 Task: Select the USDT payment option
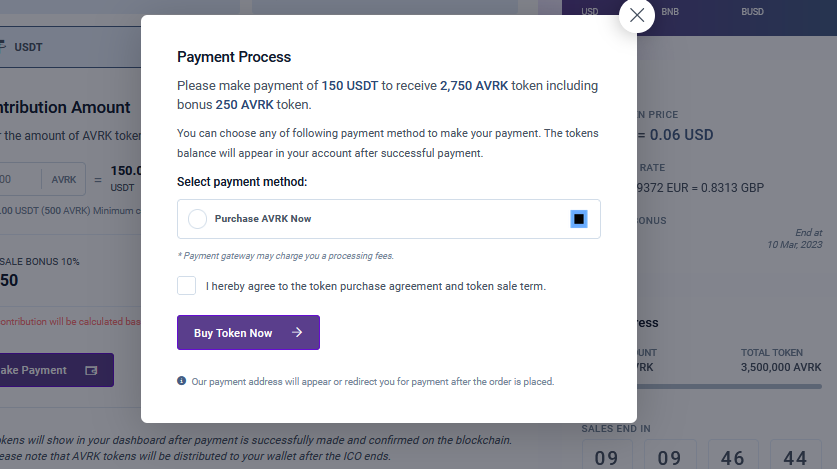[70, 47]
